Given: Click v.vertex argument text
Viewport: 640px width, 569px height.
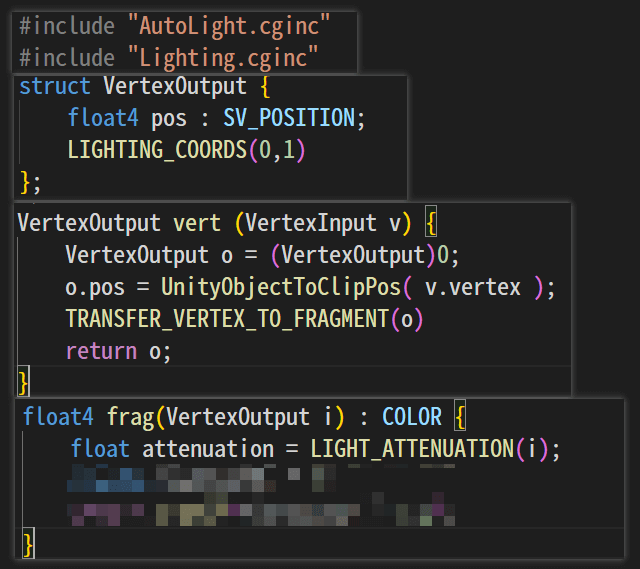Looking at the screenshot, I should pos(473,288).
